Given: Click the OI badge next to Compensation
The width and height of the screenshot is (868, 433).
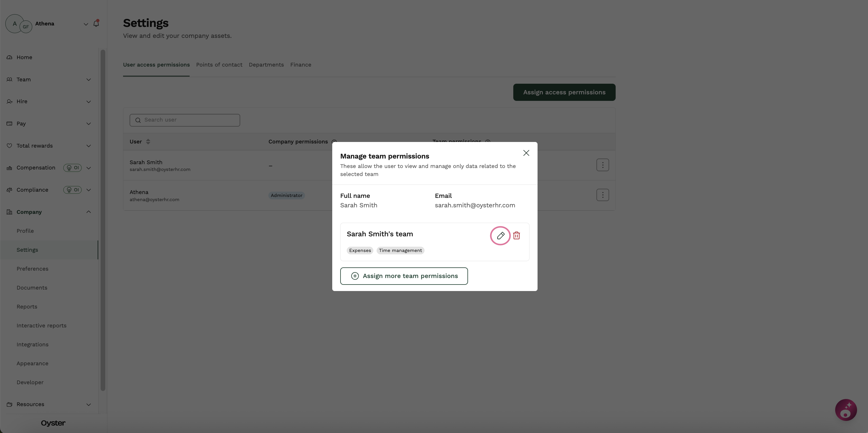Looking at the screenshot, I should 72,168.
